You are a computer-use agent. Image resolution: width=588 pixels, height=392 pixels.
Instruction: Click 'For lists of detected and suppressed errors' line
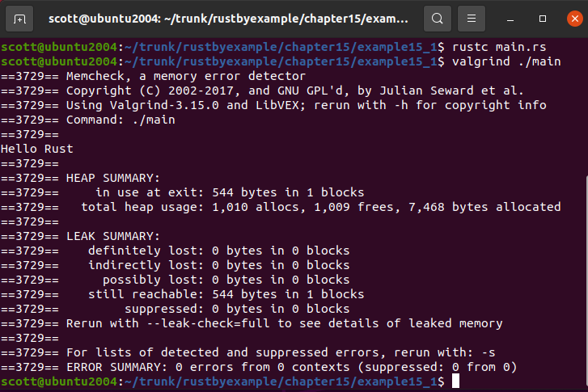coord(247,352)
